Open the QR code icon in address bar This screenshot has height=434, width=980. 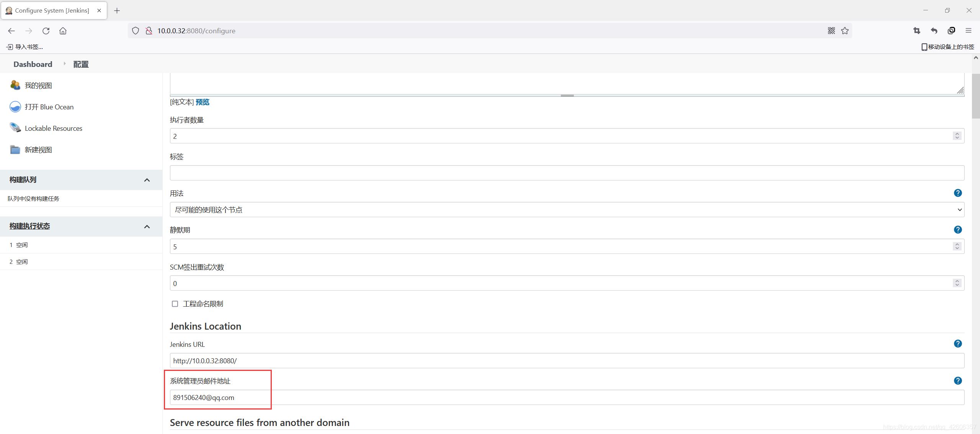(831, 31)
